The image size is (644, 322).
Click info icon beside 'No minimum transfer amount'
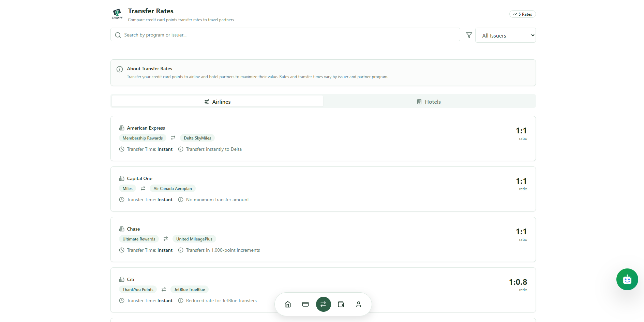(181, 200)
